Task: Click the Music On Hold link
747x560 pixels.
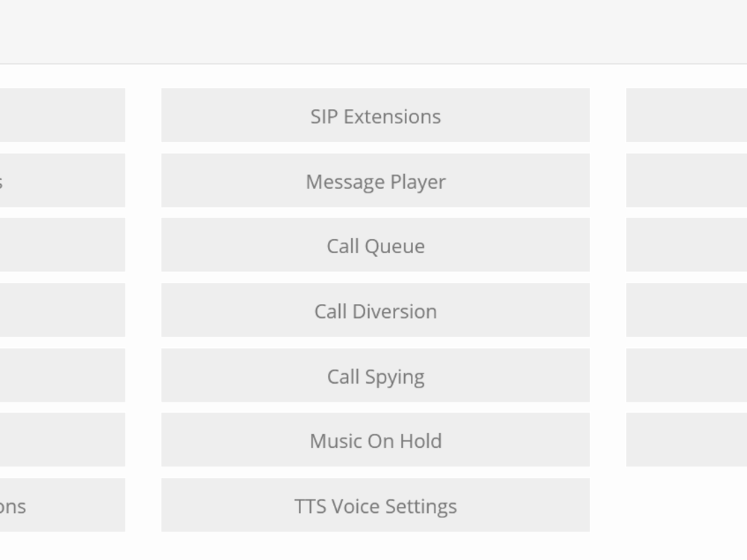Action: [375, 441]
